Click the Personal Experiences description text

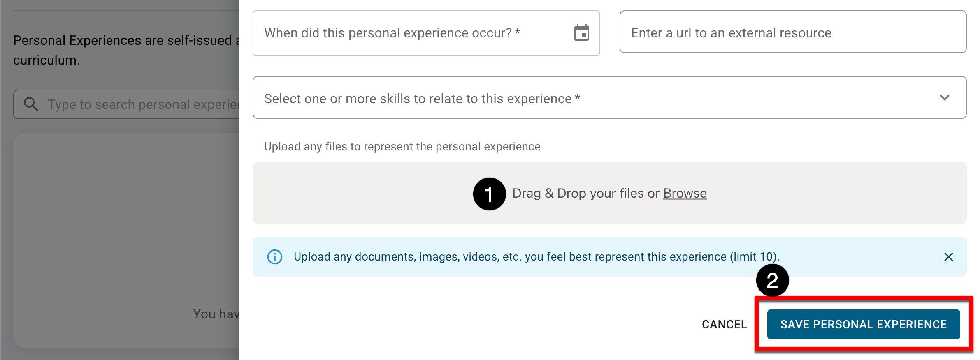[x=123, y=41]
